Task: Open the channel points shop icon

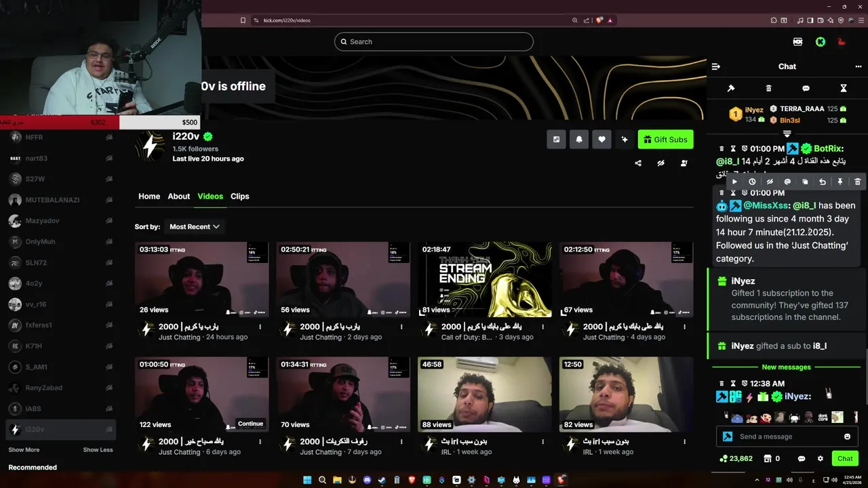Action: pyautogui.click(x=768, y=459)
